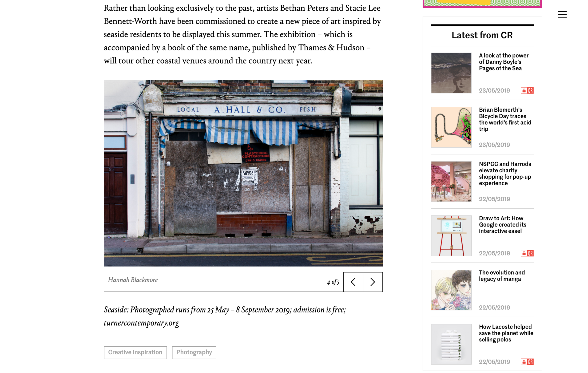Click subscriber lock badge on Danny Boyle article
Viewport: 588px width, 373px height.
coord(527,90)
